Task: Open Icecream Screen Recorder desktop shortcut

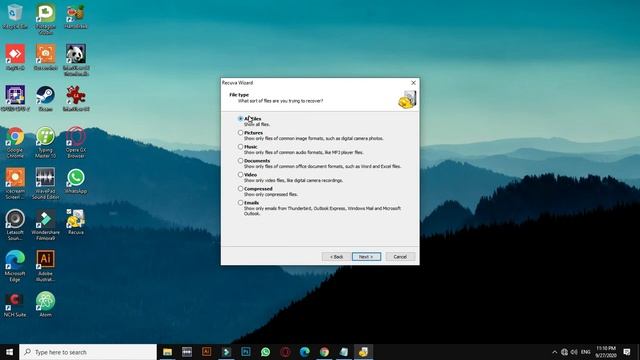Action: (x=15, y=183)
